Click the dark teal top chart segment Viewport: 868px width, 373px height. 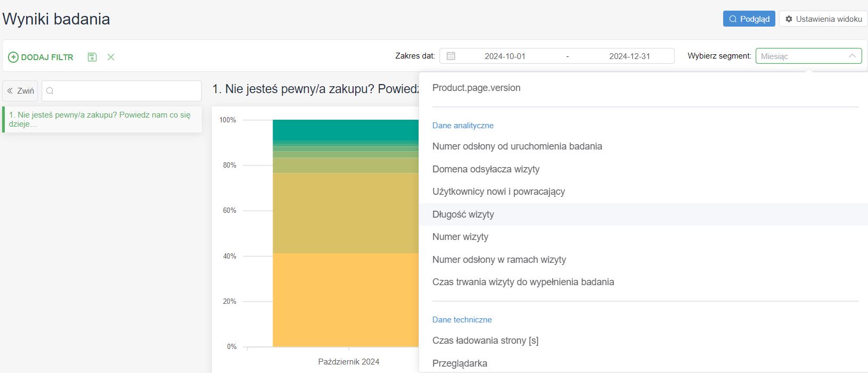click(346, 130)
